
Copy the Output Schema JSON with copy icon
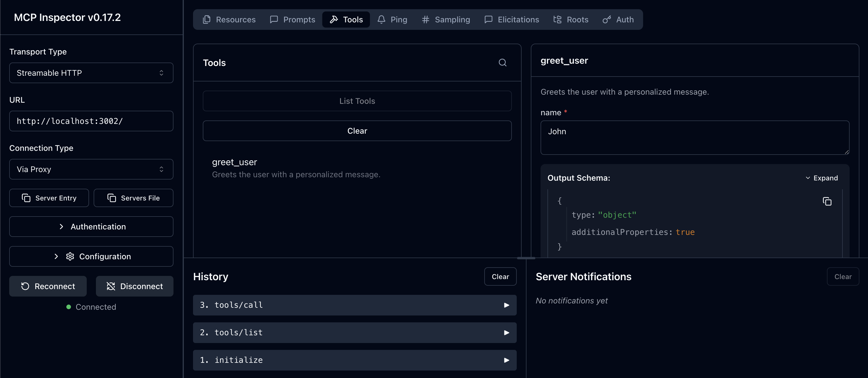pyautogui.click(x=827, y=201)
